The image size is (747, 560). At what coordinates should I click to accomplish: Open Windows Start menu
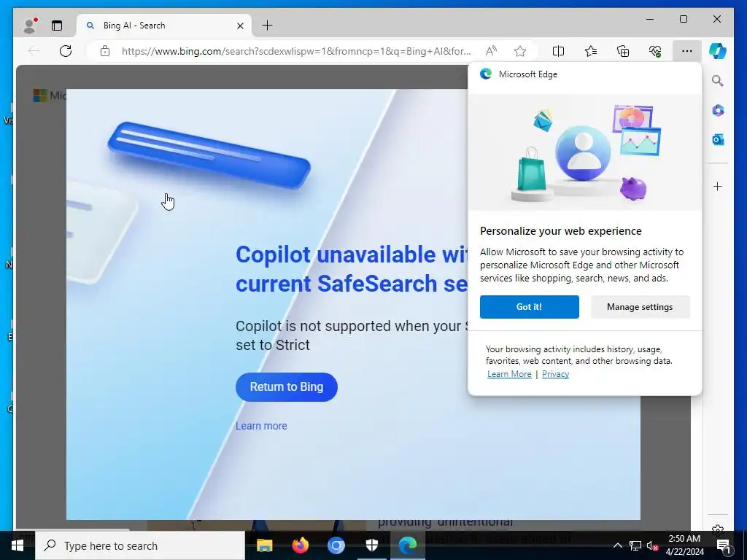(18, 545)
